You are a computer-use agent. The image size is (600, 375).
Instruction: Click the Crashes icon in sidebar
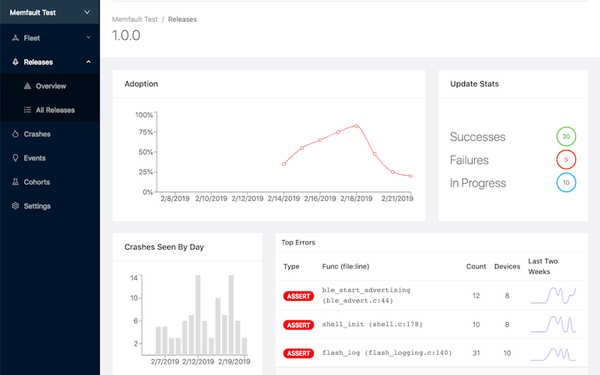[15, 134]
